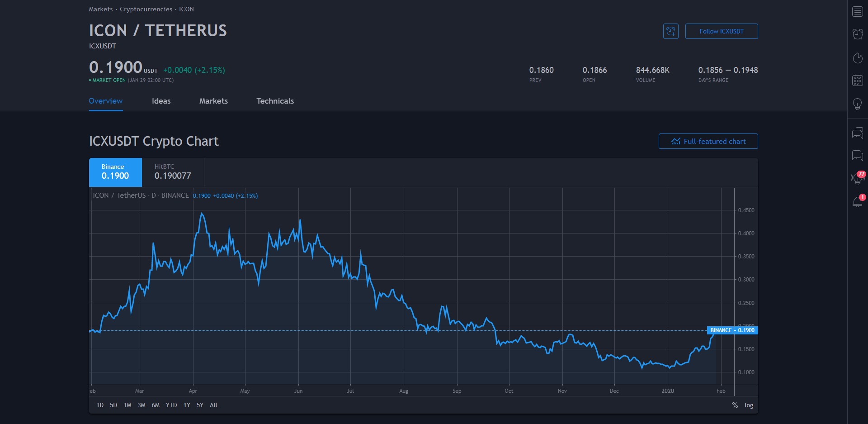
Task: Click the +0.0040 (+2.15%) change beside the 0.1900 USDT price
Action: [x=194, y=70]
